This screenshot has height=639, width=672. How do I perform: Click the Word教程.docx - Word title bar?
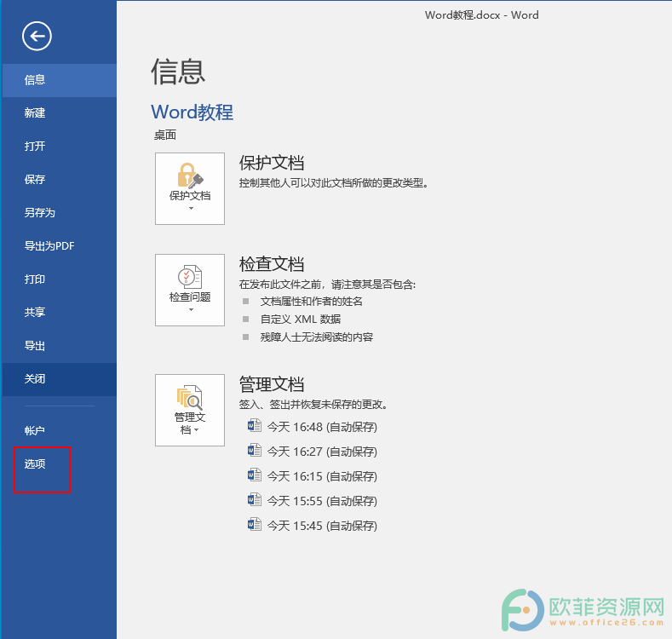482,15
